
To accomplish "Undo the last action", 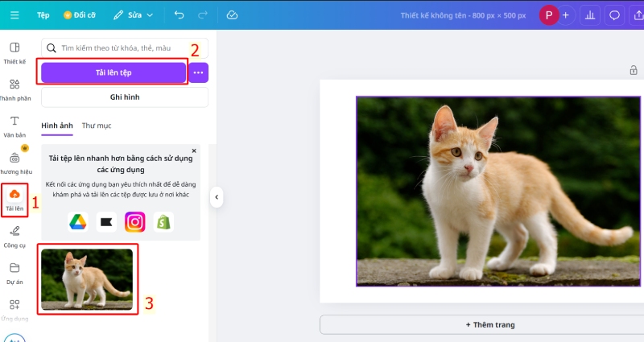I will pyautogui.click(x=179, y=15).
